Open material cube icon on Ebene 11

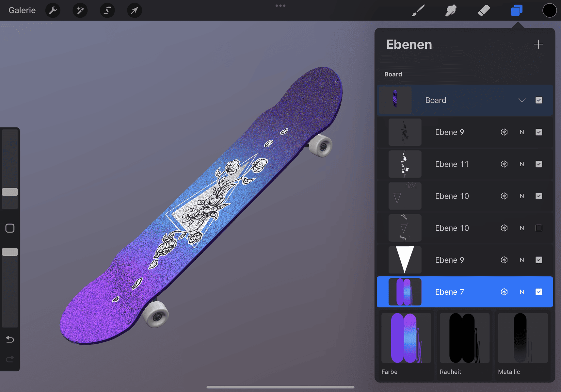coord(504,164)
